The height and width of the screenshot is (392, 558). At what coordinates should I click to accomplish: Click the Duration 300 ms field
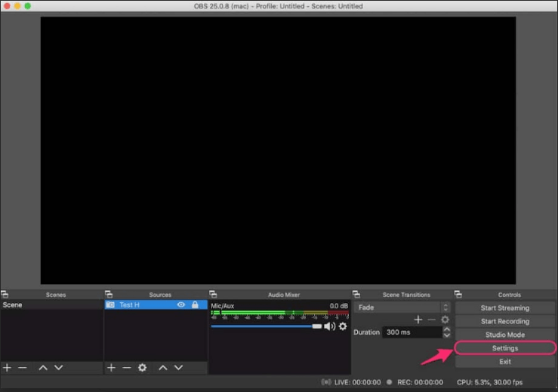tap(413, 332)
